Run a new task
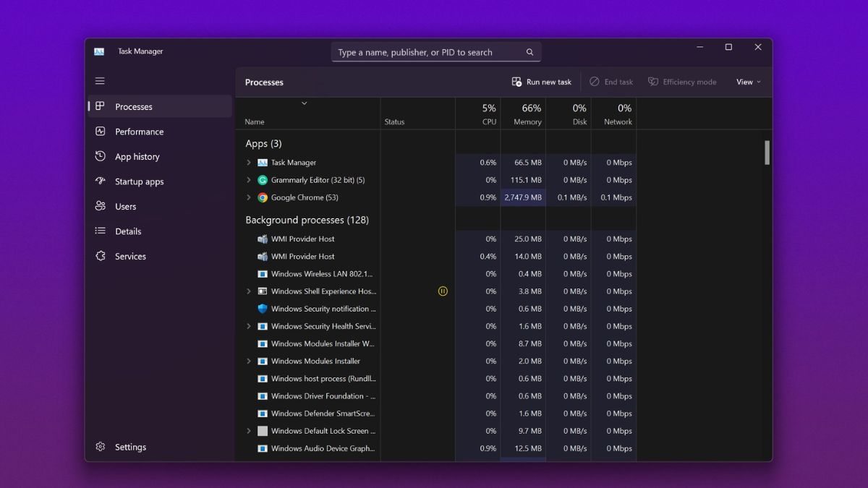Viewport: 868px width, 488px height. click(x=541, y=82)
